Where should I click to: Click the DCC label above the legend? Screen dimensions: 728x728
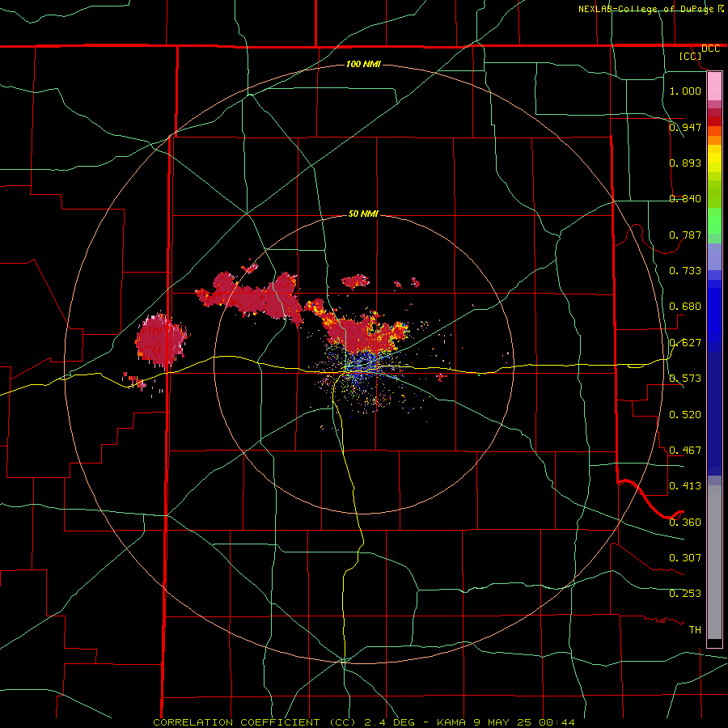click(x=710, y=49)
